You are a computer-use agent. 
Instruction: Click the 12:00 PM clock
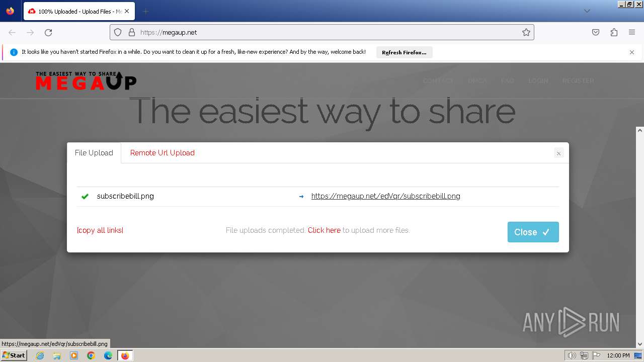pyautogui.click(x=618, y=355)
